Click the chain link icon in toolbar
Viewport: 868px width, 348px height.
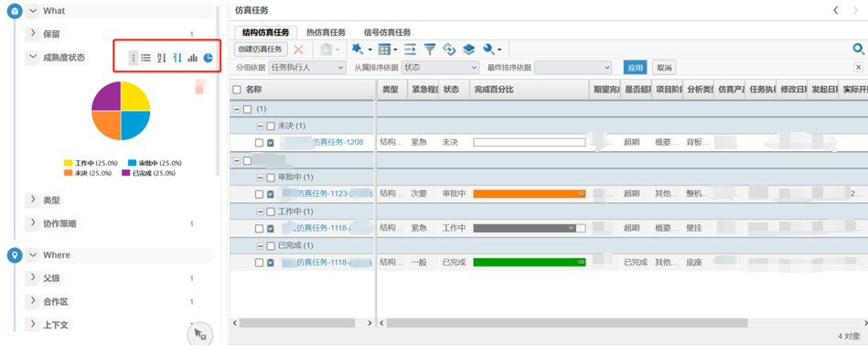tap(449, 49)
